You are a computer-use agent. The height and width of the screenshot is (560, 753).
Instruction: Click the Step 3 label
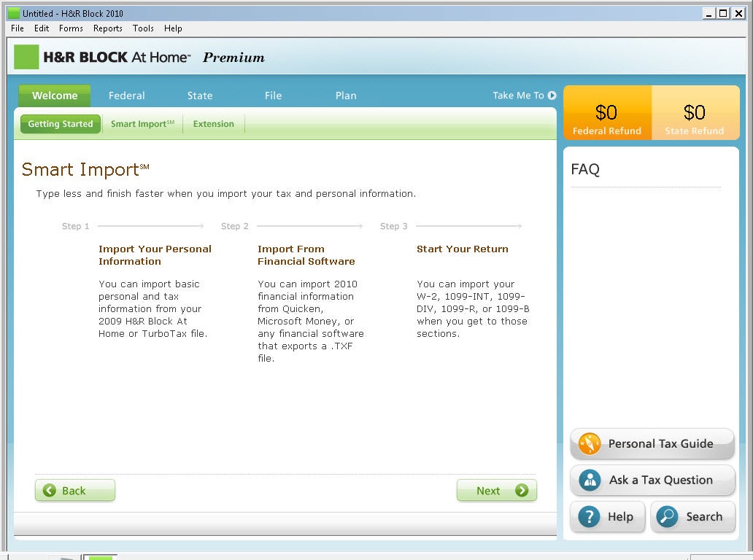393,226
